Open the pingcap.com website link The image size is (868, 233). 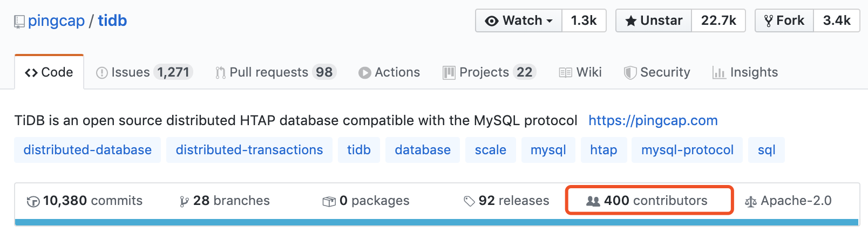653,120
